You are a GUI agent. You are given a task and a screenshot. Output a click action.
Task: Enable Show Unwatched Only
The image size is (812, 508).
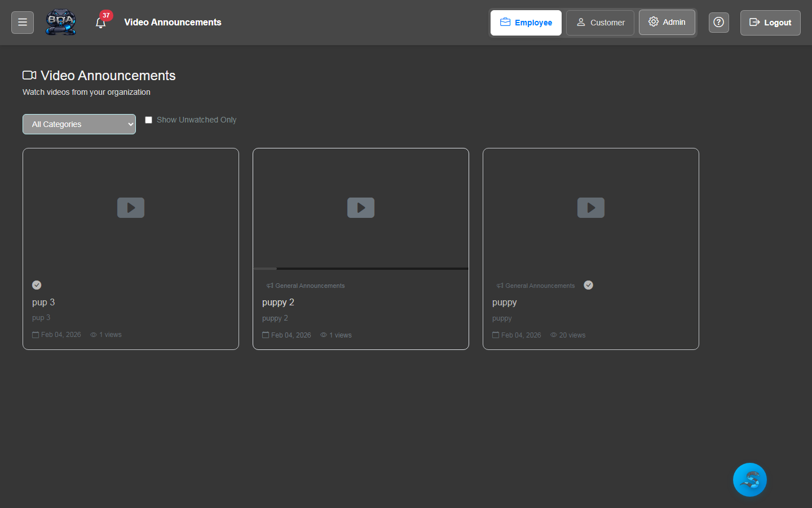tap(148, 120)
